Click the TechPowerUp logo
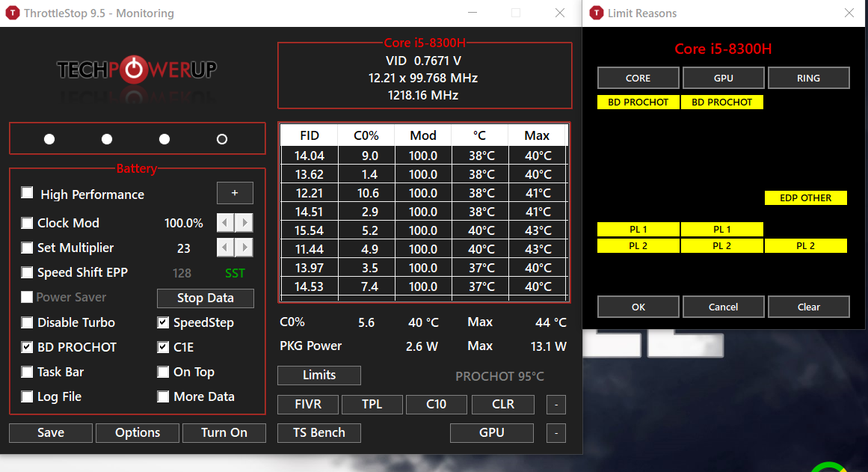 tap(137, 70)
